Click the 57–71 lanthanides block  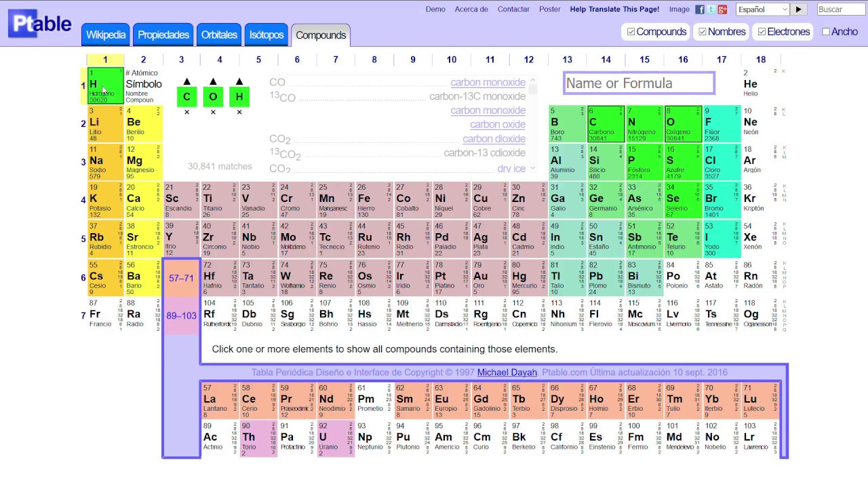pyautogui.click(x=181, y=278)
